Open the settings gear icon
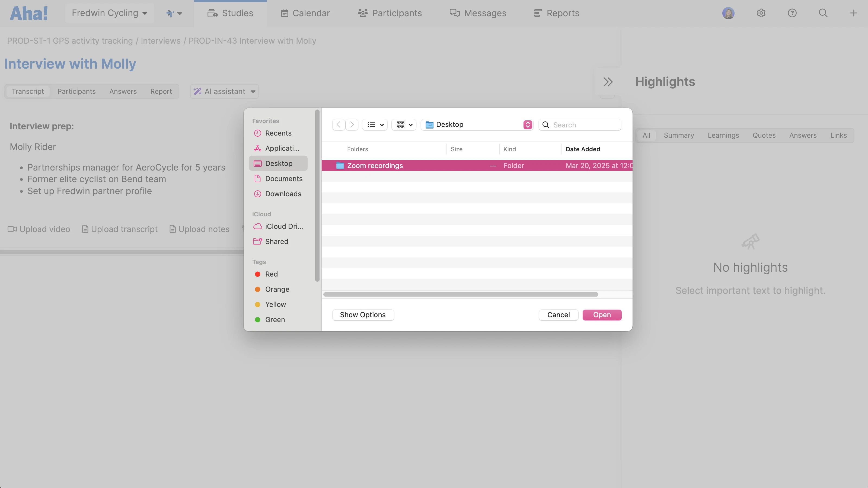 click(761, 13)
